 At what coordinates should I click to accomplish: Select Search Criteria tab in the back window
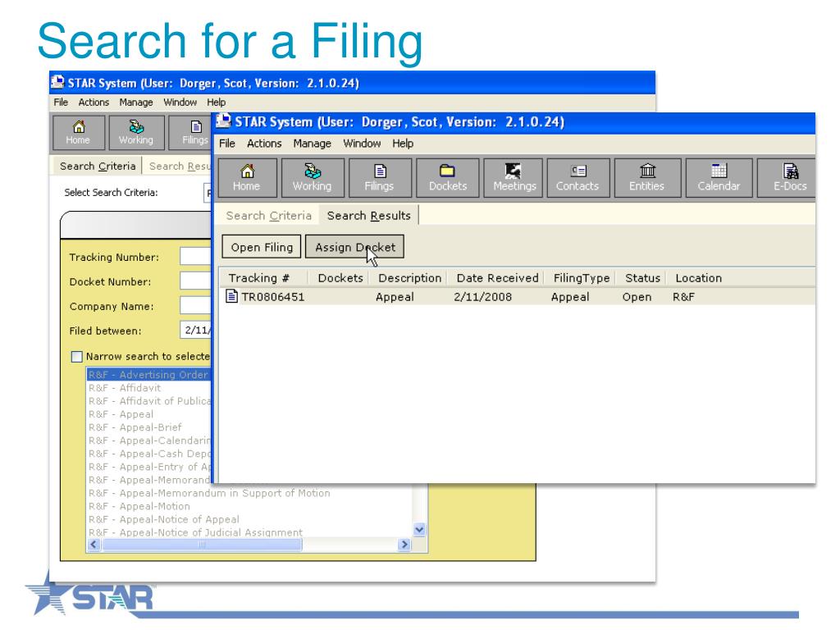(x=98, y=166)
